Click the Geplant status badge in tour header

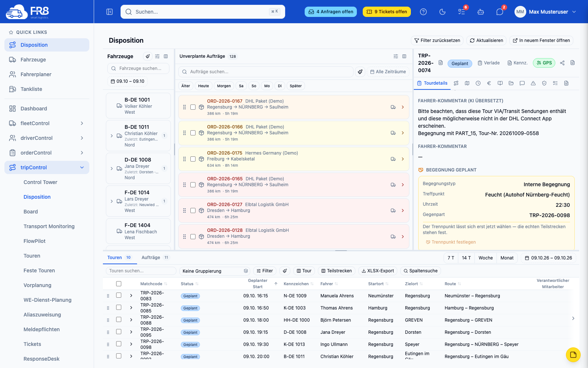(460, 63)
